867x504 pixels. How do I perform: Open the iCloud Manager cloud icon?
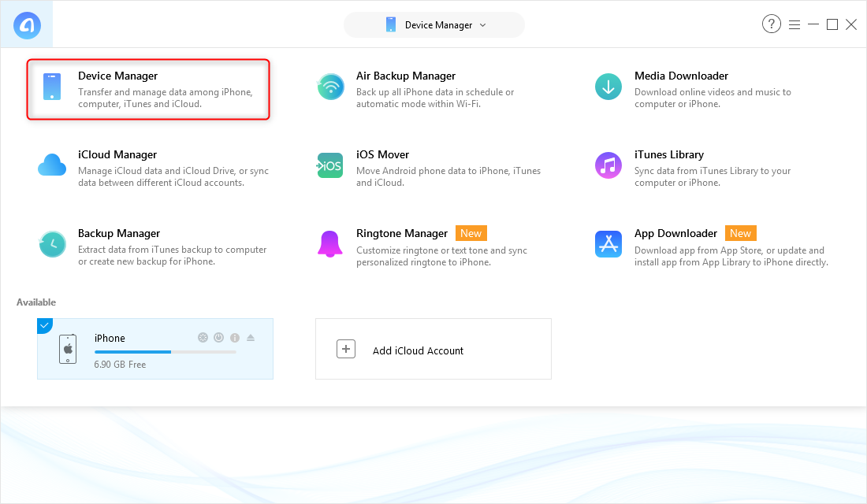[x=52, y=165]
